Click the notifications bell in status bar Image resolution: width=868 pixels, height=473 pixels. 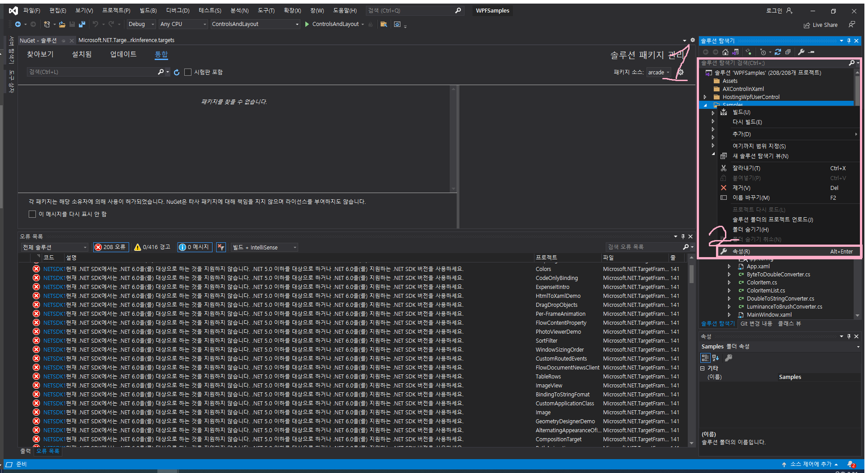pyautogui.click(x=851, y=464)
